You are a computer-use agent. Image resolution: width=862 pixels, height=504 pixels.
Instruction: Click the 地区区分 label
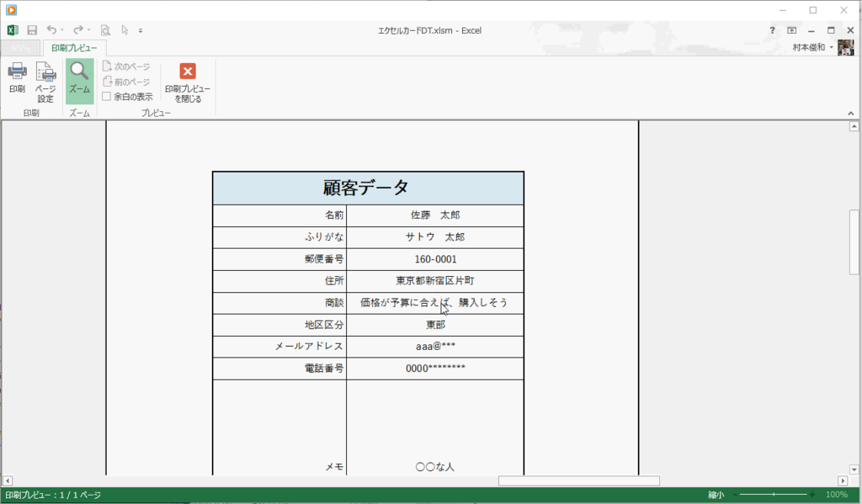point(324,325)
